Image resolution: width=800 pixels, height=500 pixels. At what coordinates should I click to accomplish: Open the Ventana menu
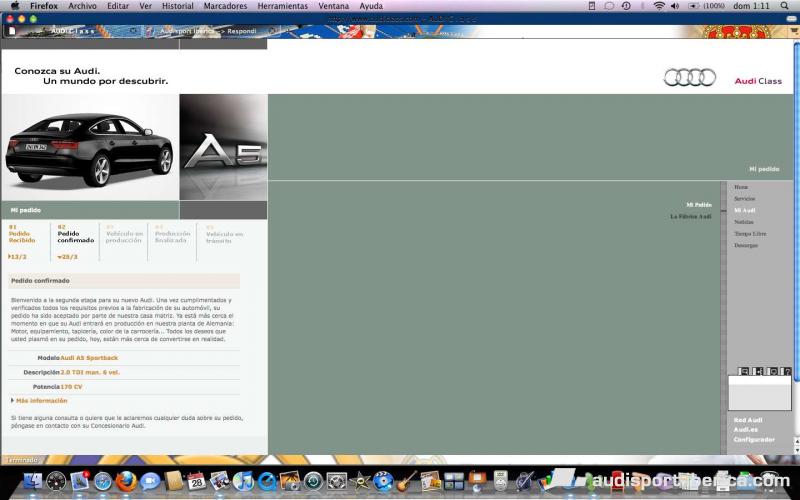(x=334, y=6)
